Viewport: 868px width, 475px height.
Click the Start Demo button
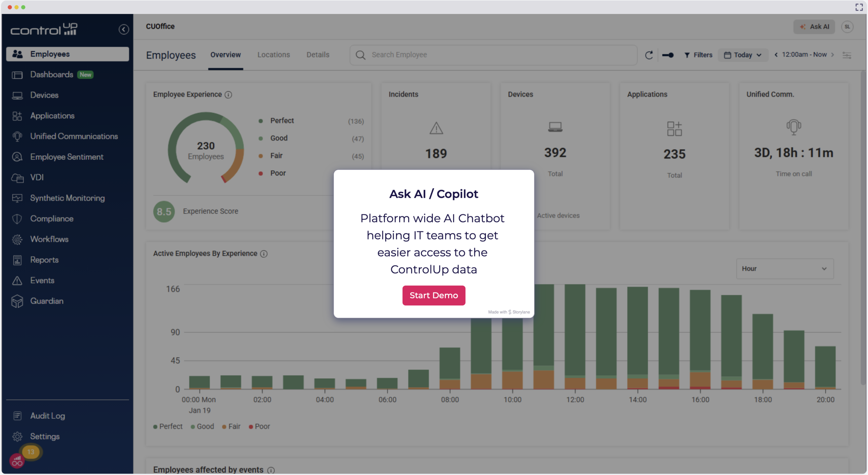click(433, 295)
